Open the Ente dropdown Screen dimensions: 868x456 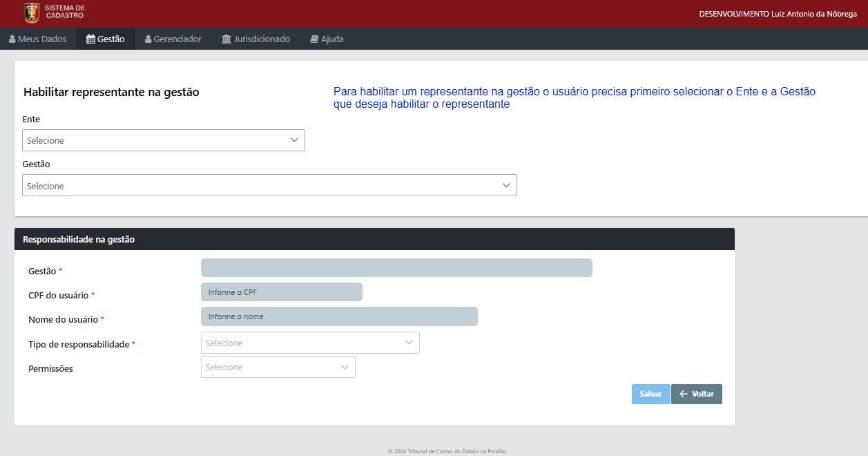[x=164, y=140]
